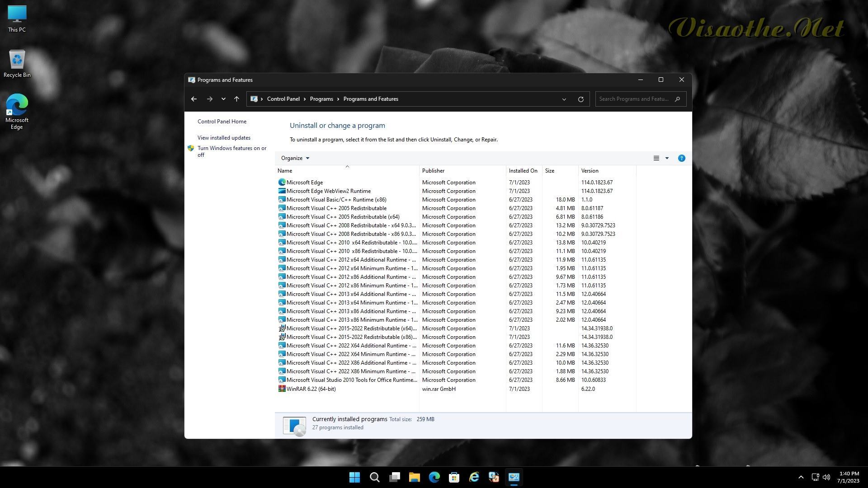Open Microsoft Edge desktop shortcut
Image resolution: width=868 pixels, height=488 pixels.
[x=17, y=111]
